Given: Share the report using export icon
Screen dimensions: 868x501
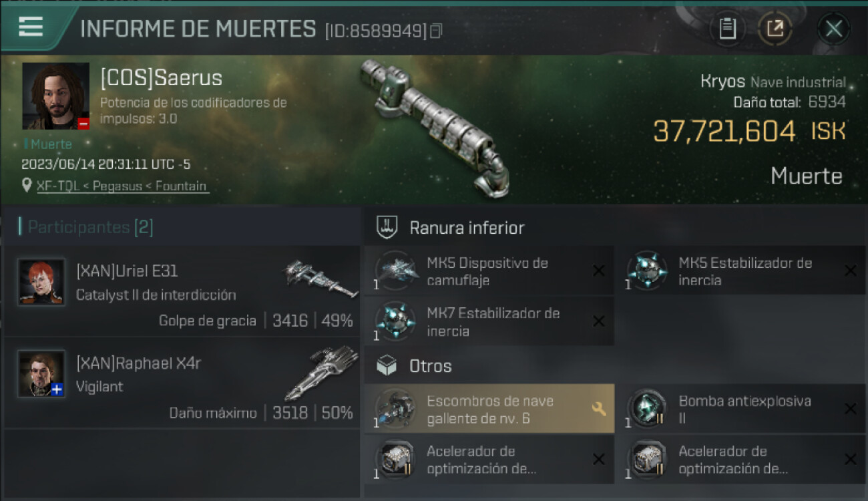Looking at the screenshot, I should click(x=775, y=29).
